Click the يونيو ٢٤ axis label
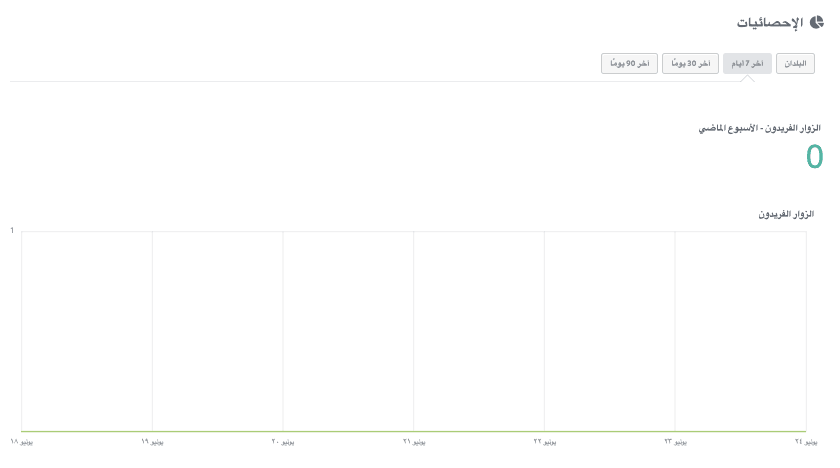This screenshot has height=468, width=840. [806, 442]
